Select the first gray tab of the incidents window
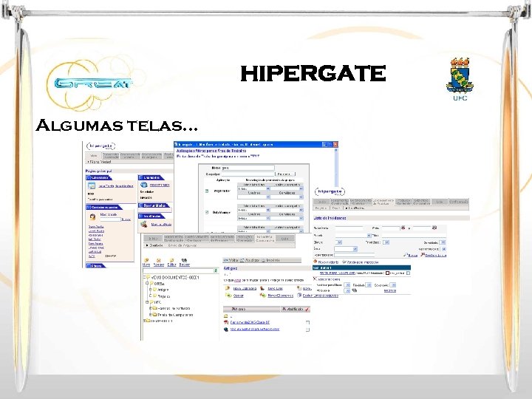Image resolution: width=532 pixels, height=399 pixels. point(321,202)
